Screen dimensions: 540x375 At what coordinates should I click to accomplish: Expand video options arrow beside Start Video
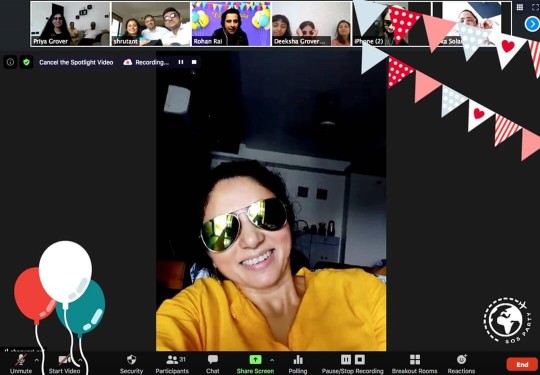pos(80,360)
